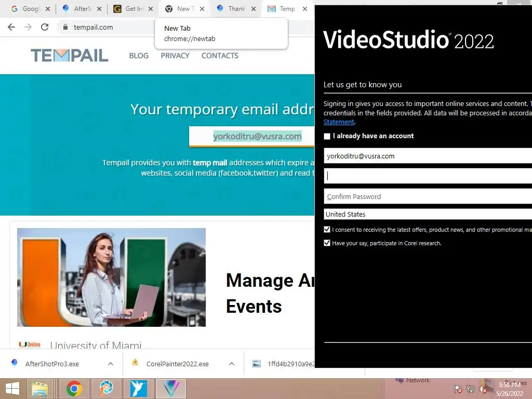
Task: Click the temporary email address yorkoditru@vusra.com
Action: pyautogui.click(x=257, y=137)
